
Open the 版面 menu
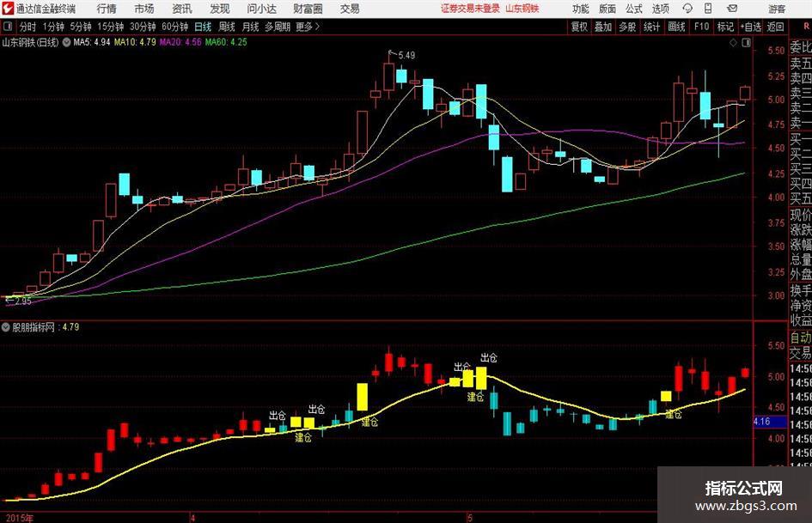607,9
